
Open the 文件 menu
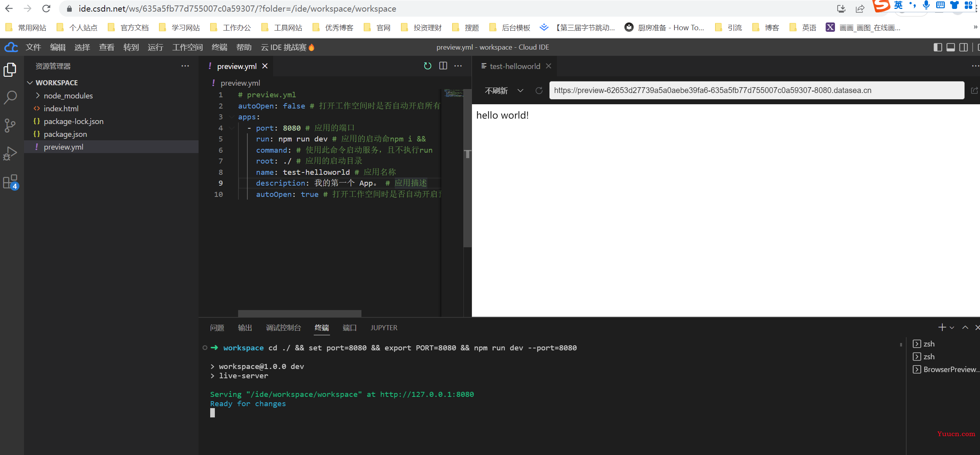[x=33, y=47]
